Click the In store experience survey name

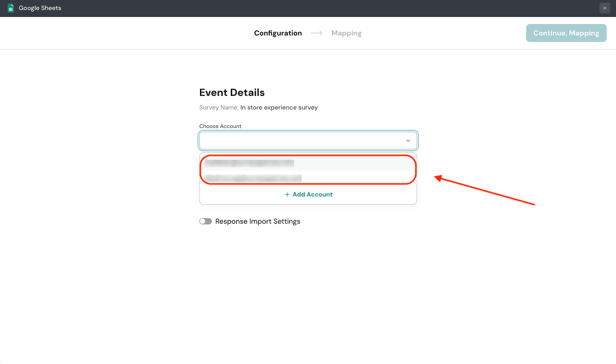[x=279, y=108]
